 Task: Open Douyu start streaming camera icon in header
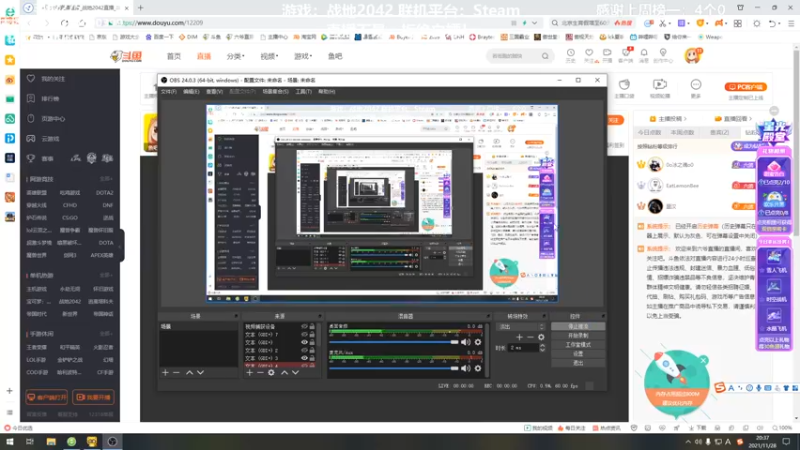(x=607, y=55)
